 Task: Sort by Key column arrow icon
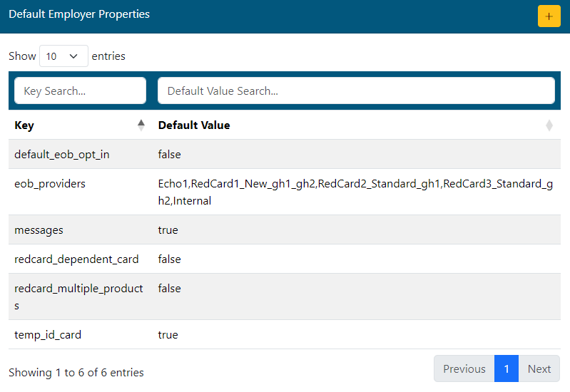[141, 125]
